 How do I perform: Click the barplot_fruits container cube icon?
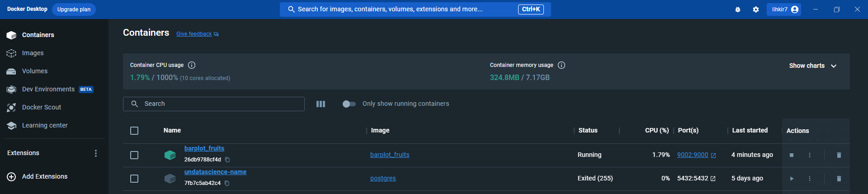170,155
